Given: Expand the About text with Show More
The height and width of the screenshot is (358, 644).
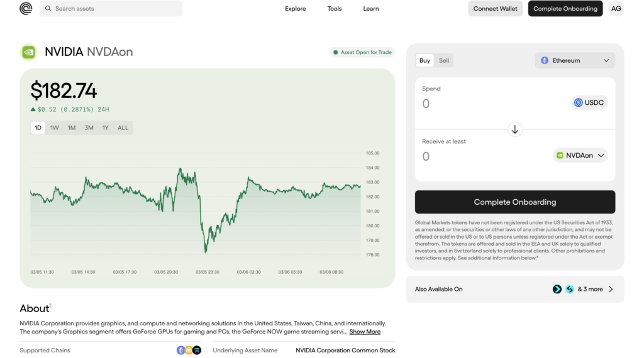Looking at the screenshot, I should (x=365, y=332).
